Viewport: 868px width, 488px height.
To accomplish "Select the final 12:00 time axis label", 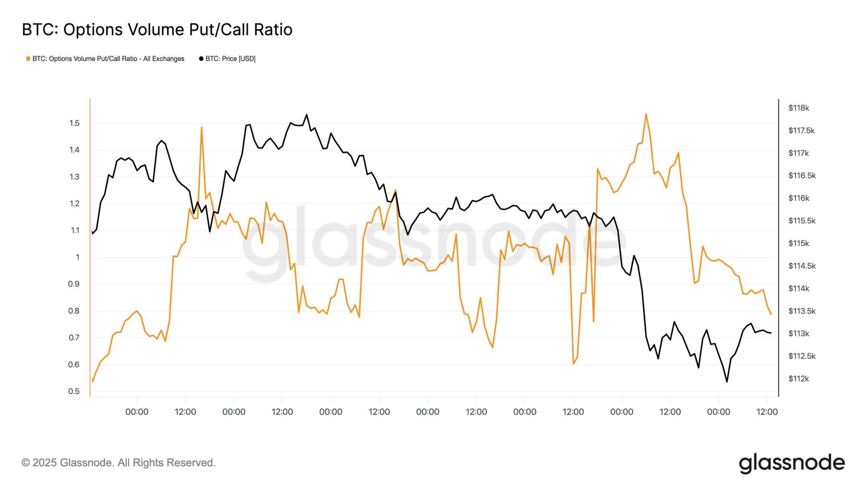I will coord(767,412).
